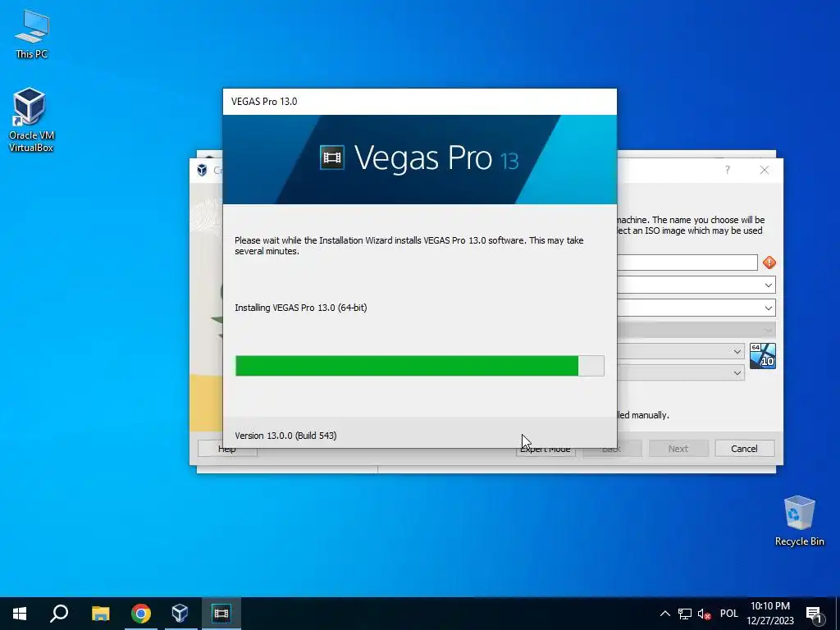Select the Recycle Bin desktop icon

click(799, 521)
